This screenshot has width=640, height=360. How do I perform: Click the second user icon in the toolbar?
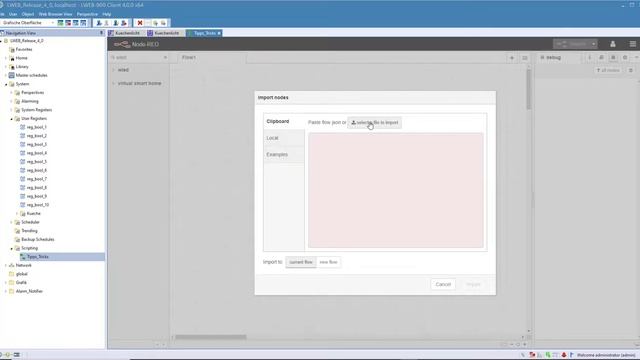107,23
